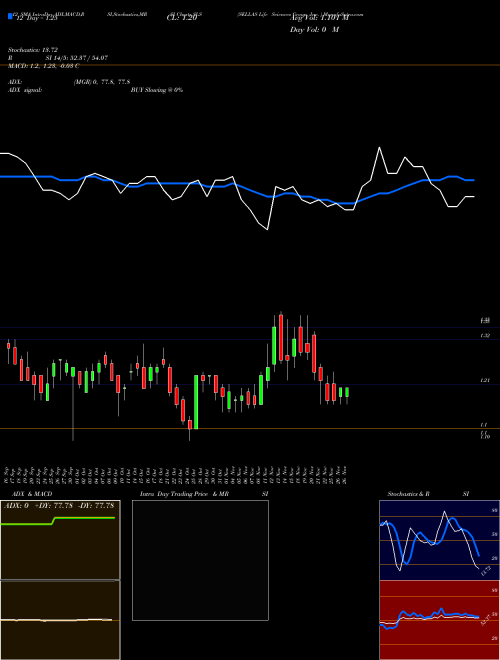500x660 pixels.
Task: Click the rotated '13.72' stochastics end label
Action: point(486,570)
